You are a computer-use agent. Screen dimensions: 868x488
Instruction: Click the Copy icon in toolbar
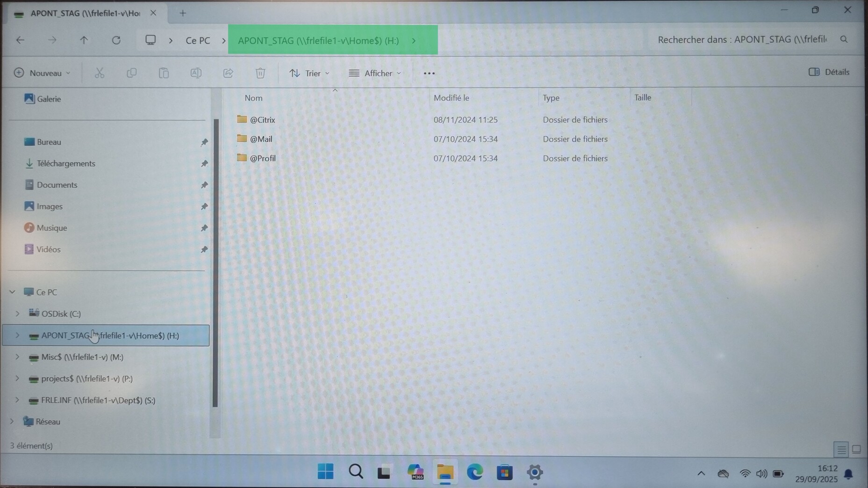point(132,73)
